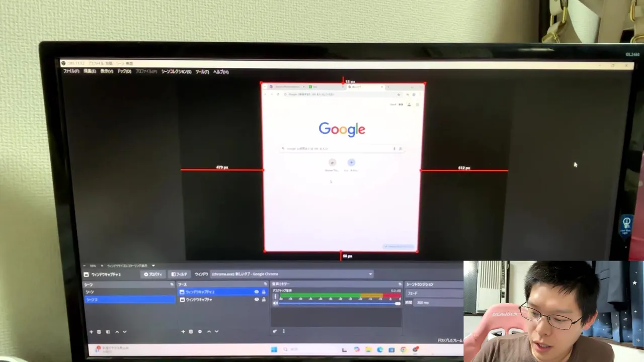Open the 表示(V) menu
644x362 pixels.
click(x=107, y=71)
